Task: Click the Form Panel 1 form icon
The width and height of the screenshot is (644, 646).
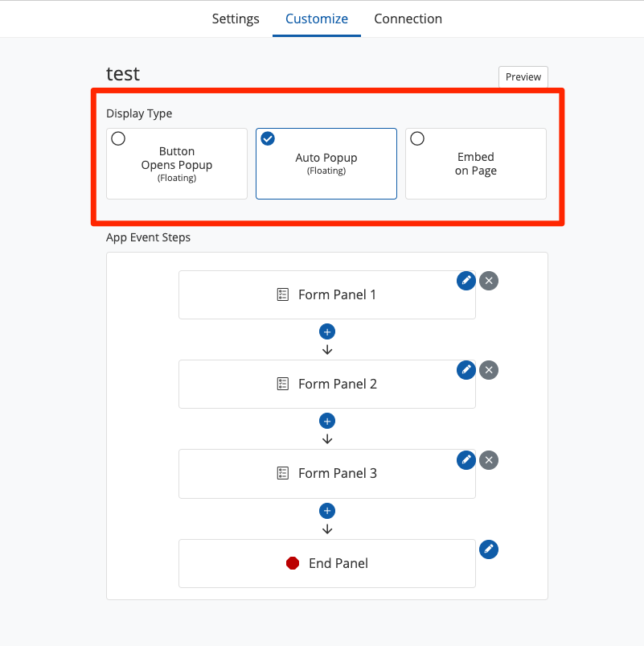Action: [282, 295]
